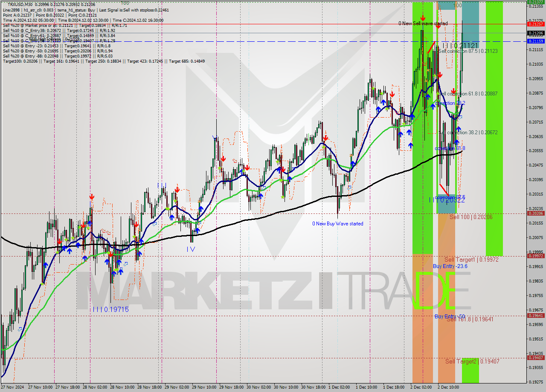Viewport: 546px width, 392px height.
Task: Click 'Sell correction 38.2 | 0.20672' label
Action: pyautogui.click(x=468, y=133)
